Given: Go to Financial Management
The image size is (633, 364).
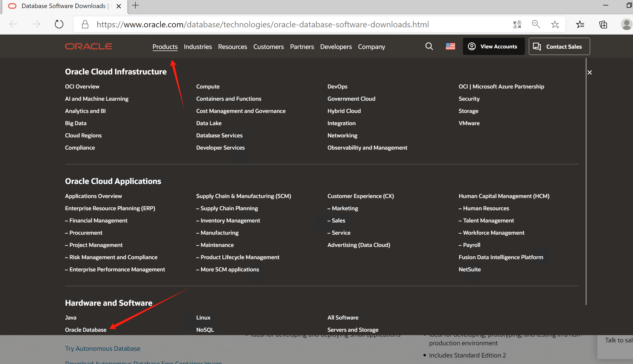Looking at the screenshot, I should pyautogui.click(x=96, y=220).
